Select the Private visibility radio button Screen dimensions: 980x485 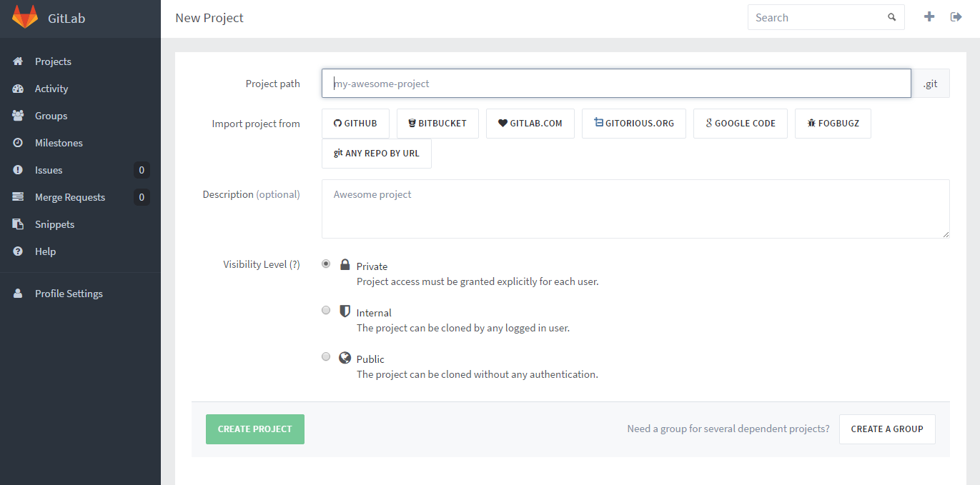(x=326, y=264)
